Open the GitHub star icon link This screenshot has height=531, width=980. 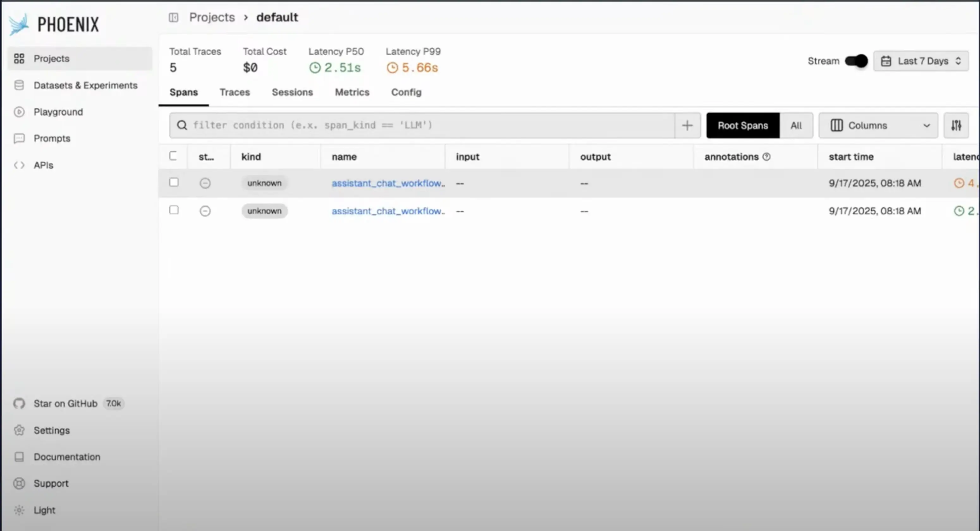(19, 403)
